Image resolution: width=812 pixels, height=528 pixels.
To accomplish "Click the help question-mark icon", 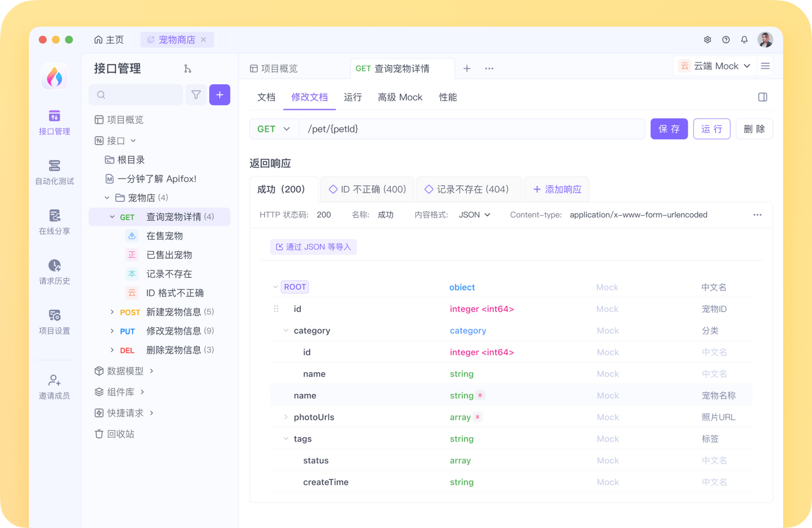I will [x=726, y=39].
